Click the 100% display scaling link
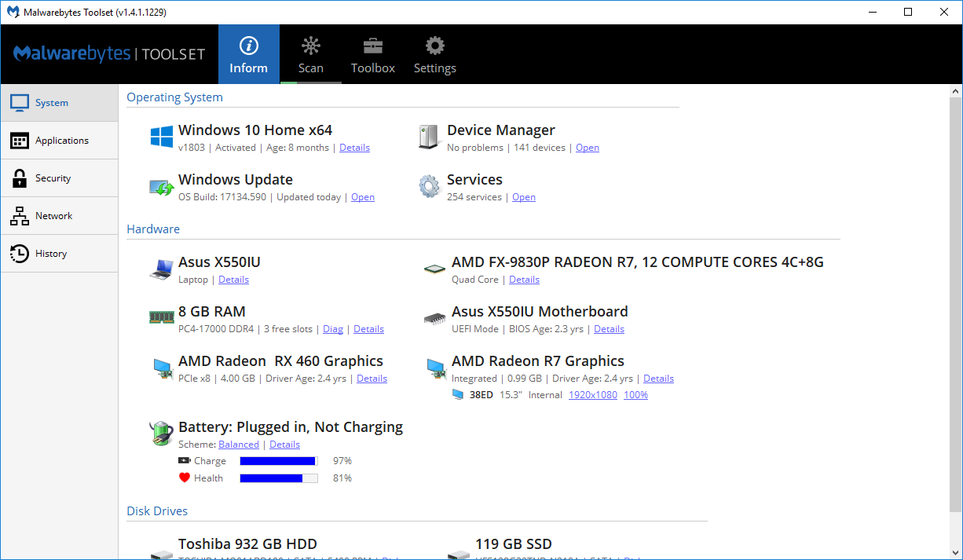The width and height of the screenshot is (963, 560). click(635, 395)
